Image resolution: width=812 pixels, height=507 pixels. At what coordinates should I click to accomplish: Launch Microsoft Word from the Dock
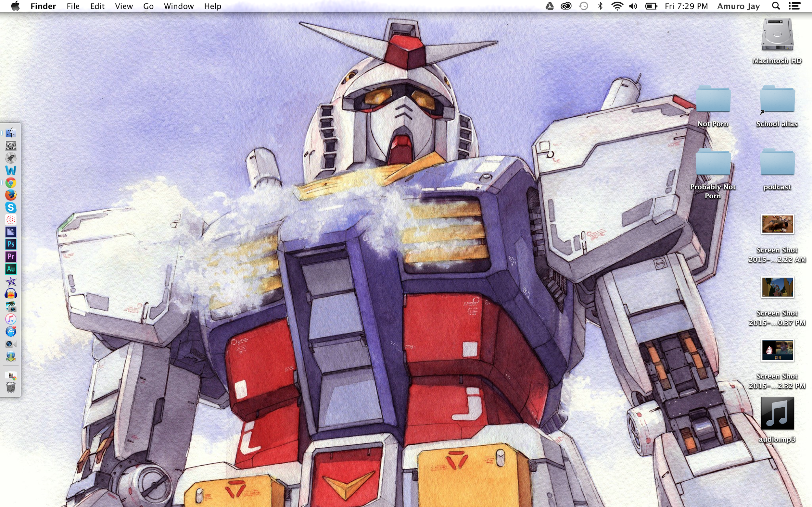click(11, 170)
